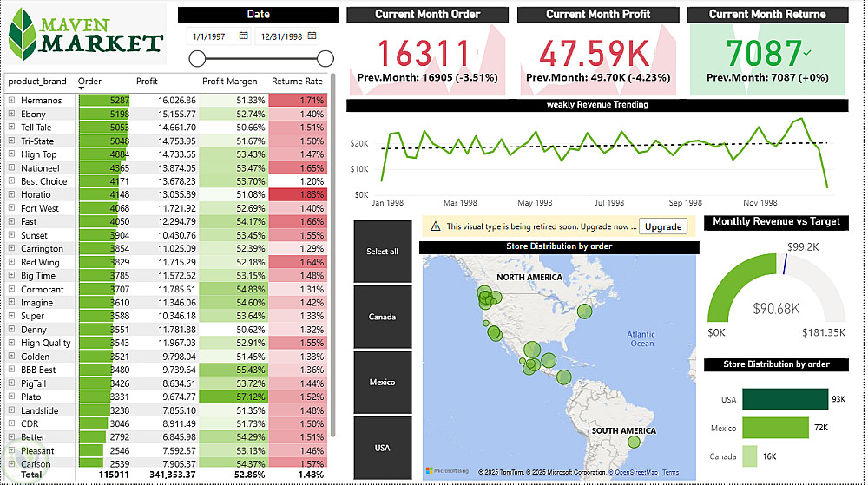Expand the Tri-State brand row
Screen dimensions: 868x485
11,141
